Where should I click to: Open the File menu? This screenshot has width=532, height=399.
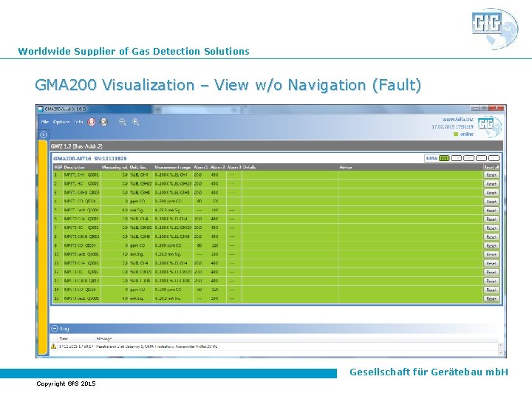coord(45,122)
